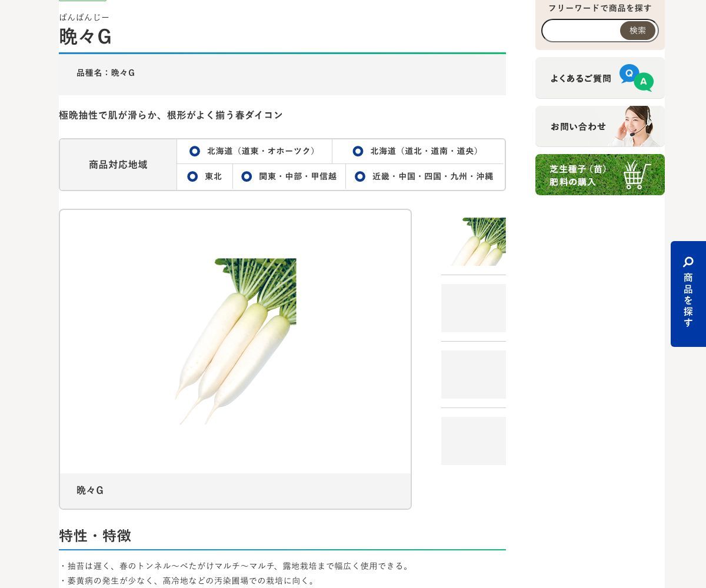Click the Q&A speech bubble icon
Image resolution: width=706 pixels, height=588 pixels.
pyautogui.click(x=636, y=78)
